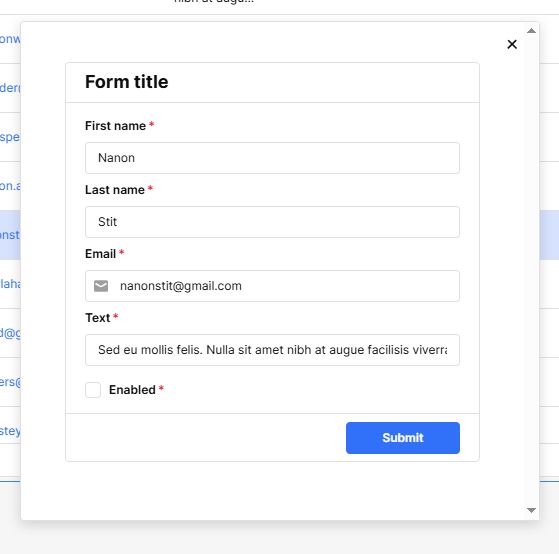Viewport: 559px width, 554px height.
Task: Click the scroll down arrow in the dialog
Action: click(531, 510)
